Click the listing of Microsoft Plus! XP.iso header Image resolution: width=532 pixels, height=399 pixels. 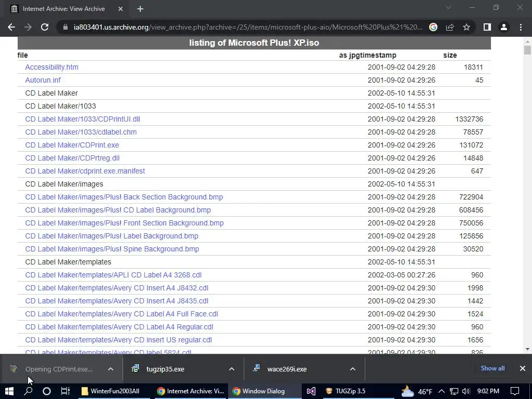[254, 43]
